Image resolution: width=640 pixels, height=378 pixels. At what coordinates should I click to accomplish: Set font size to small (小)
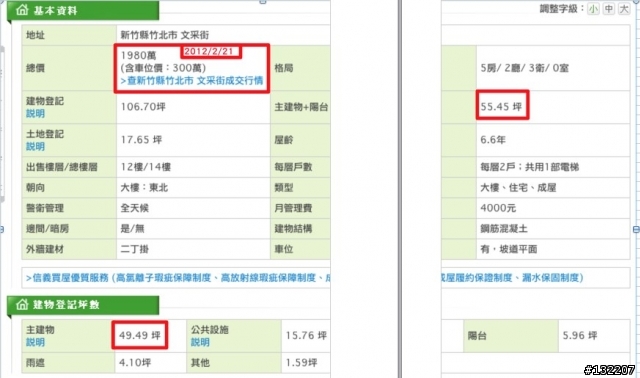(593, 9)
